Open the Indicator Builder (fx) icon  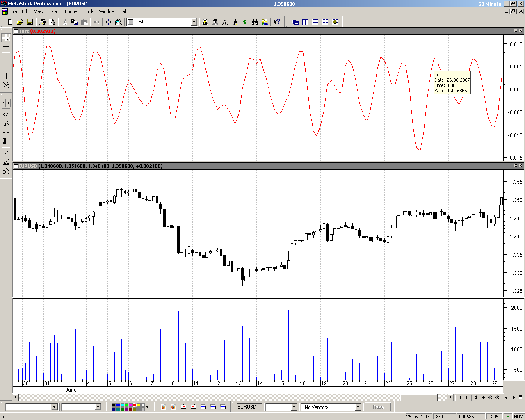(x=225, y=22)
